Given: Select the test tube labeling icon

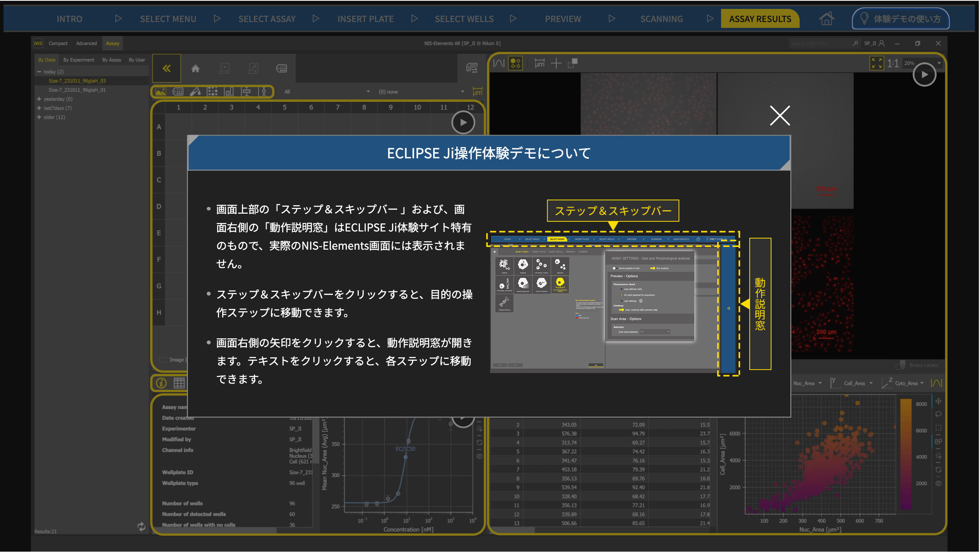Looking at the screenshot, I should click(x=195, y=92).
